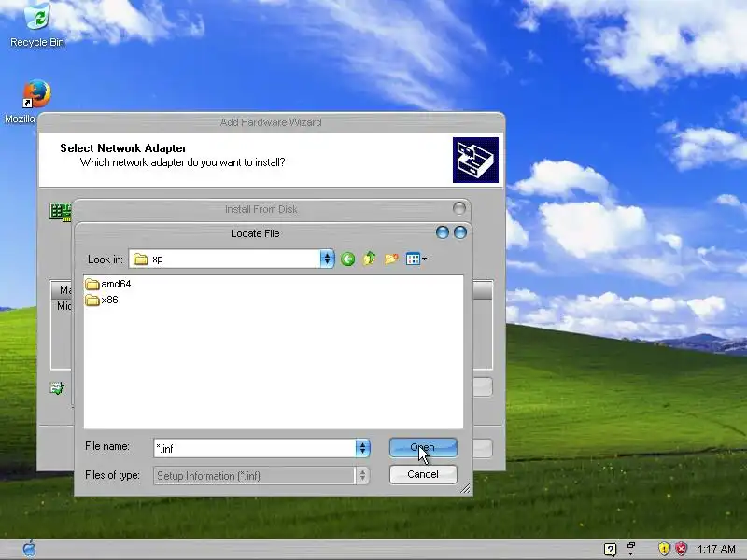Go up one folder level
Image resolution: width=747 pixels, height=560 pixels.
point(369,259)
